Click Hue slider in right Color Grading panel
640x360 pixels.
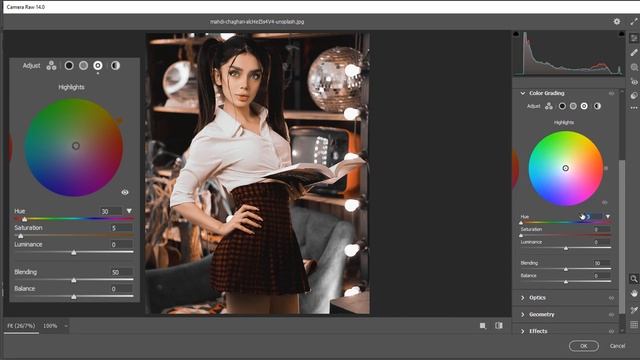566,222
